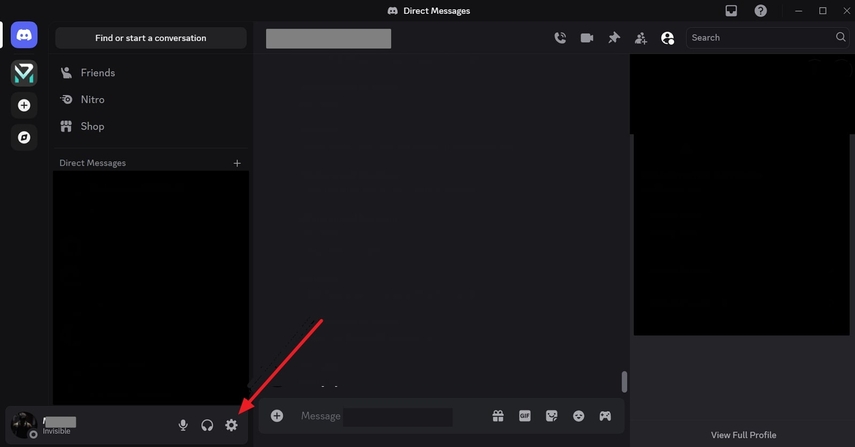Image resolution: width=855 pixels, height=447 pixels.
Task: Open the teal M server icon
Action: [24, 73]
